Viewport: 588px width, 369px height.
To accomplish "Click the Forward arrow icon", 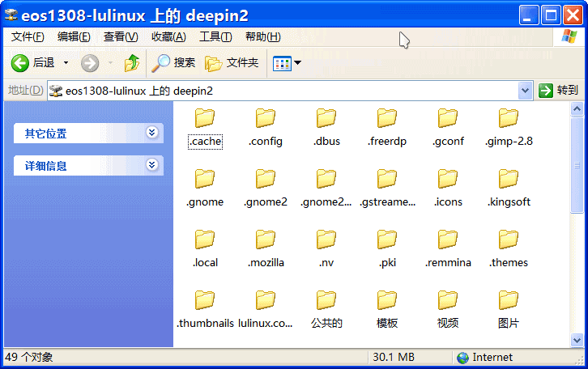I will tap(90, 63).
